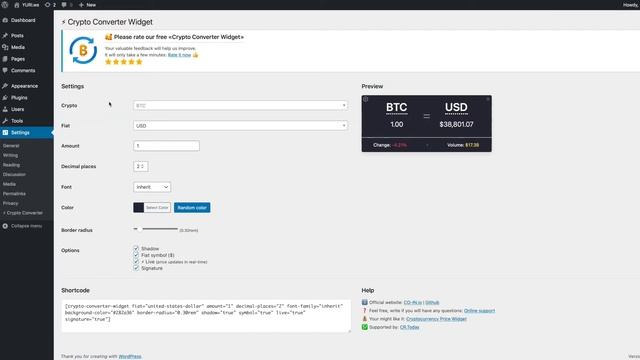Open the Cryptocurrency Price Widget link
The height and width of the screenshot is (360, 640).
[436, 319]
